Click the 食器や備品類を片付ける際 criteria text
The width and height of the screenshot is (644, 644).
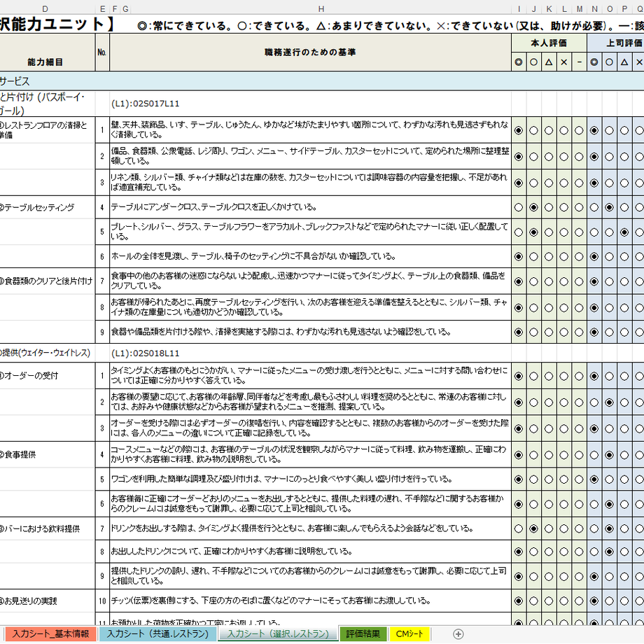click(281, 332)
